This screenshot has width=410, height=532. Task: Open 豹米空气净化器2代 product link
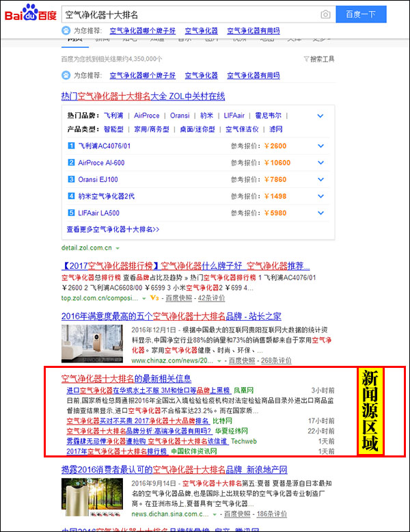tap(106, 196)
